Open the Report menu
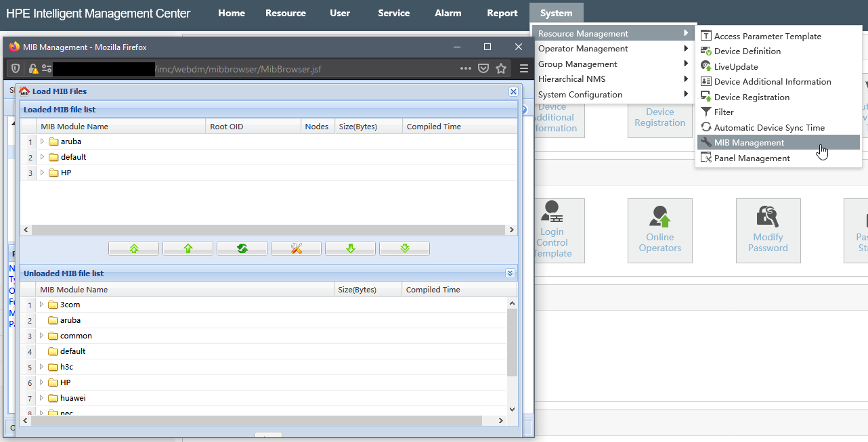Image resolution: width=868 pixels, height=442 pixels. [x=502, y=13]
